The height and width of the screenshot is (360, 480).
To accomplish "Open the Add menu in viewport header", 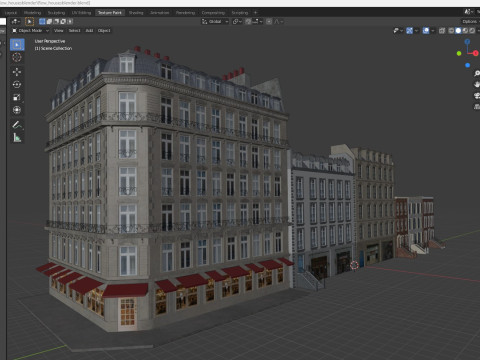I will click(x=89, y=30).
